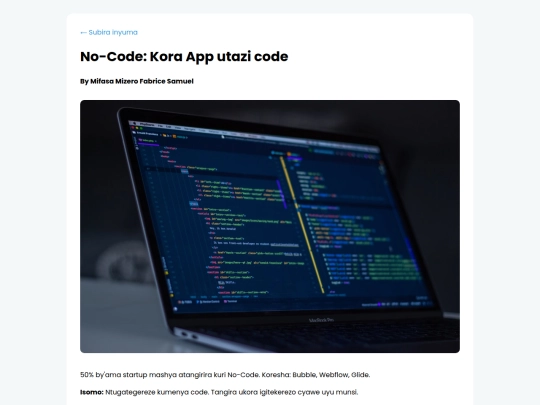
Task: Open the laptop code editor hero image
Action: [270, 226]
